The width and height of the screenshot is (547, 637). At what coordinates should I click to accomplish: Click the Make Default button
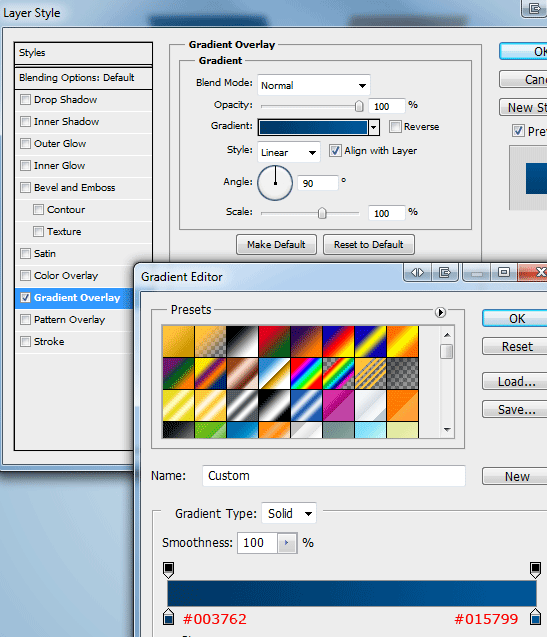coord(276,245)
